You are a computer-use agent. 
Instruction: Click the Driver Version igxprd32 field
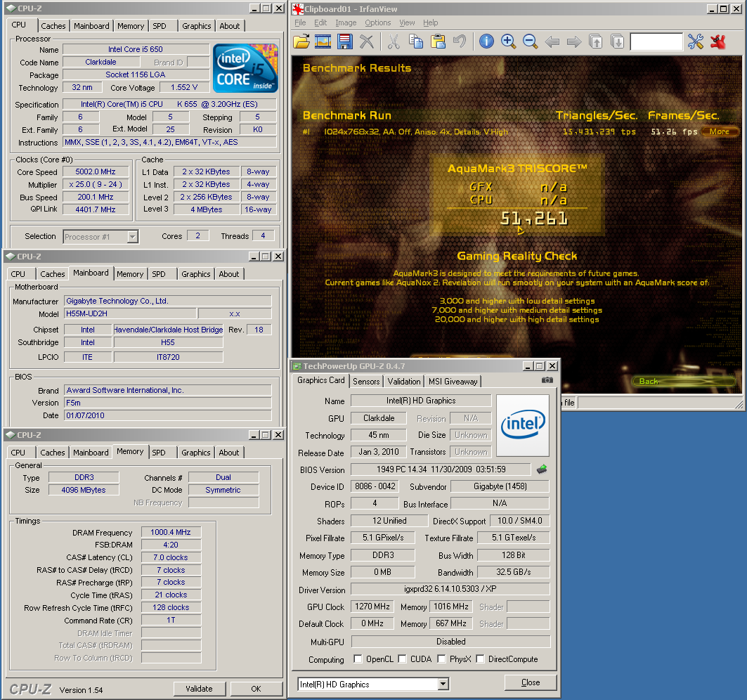tap(450, 589)
